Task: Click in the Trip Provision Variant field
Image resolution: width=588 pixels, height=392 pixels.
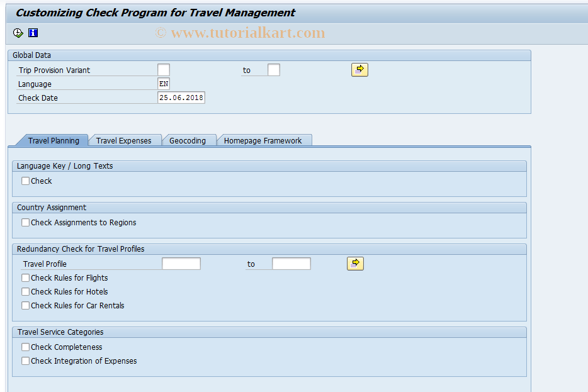Action: click(x=163, y=70)
